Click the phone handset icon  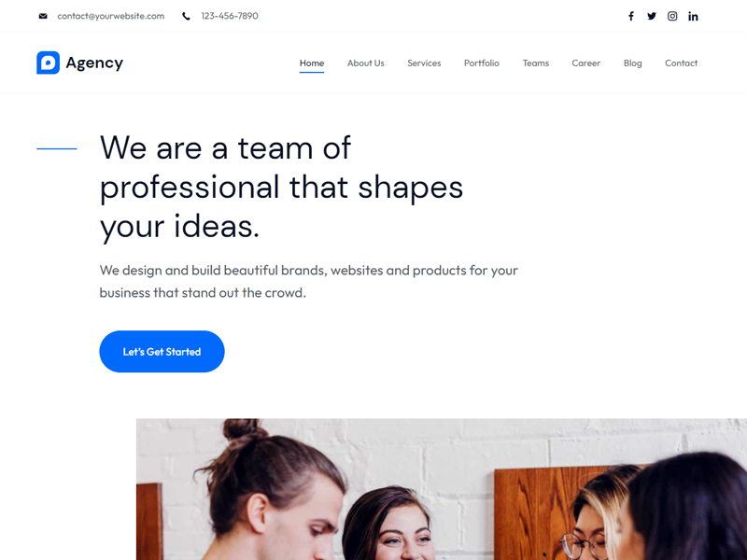coord(186,16)
